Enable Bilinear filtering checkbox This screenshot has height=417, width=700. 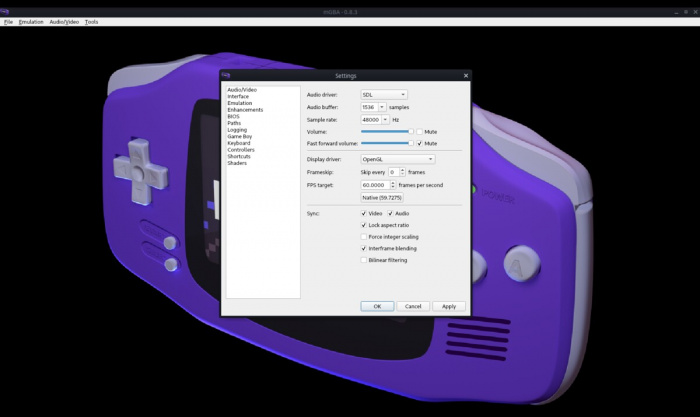click(364, 260)
